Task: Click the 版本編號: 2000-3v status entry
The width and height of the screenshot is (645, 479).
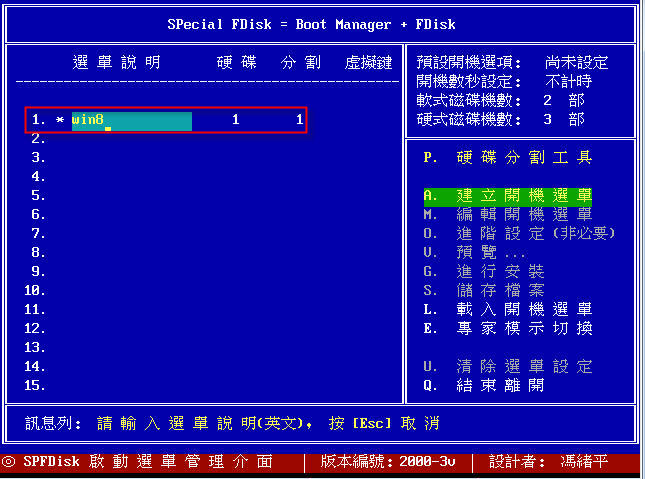Action: click(388, 461)
